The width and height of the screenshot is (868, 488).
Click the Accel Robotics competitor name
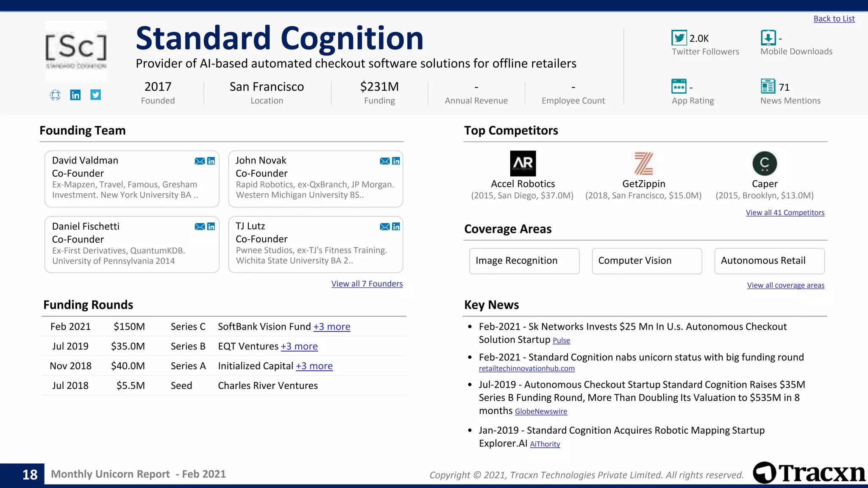click(x=523, y=184)
